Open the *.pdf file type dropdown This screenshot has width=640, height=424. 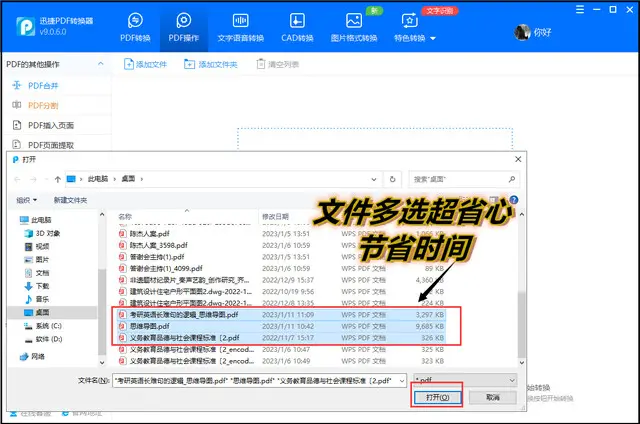465,380
